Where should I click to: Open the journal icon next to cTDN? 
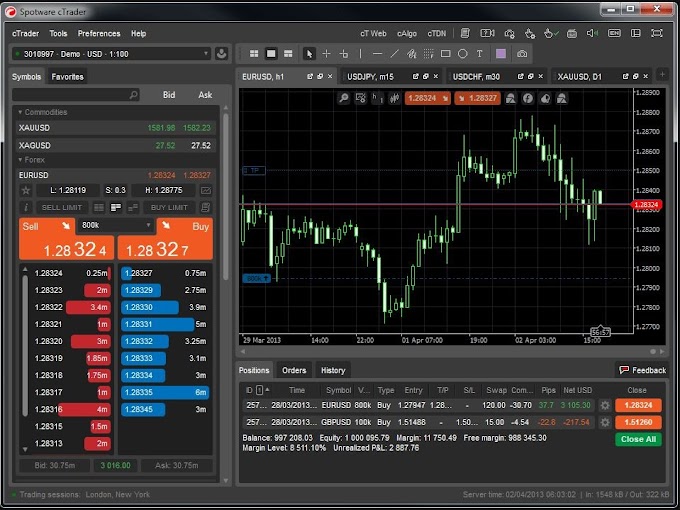(x=465, y=33)
